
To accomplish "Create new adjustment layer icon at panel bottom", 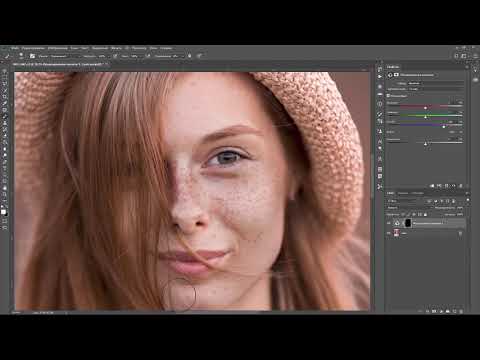I will 441,311.
